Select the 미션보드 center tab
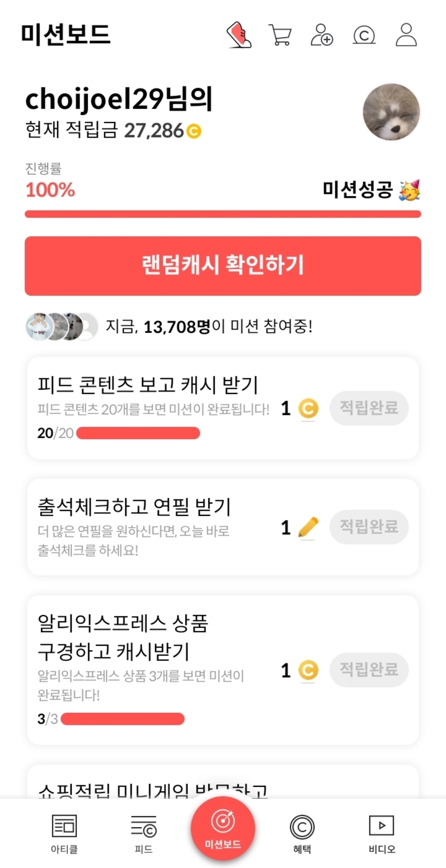 click(223, 829)
